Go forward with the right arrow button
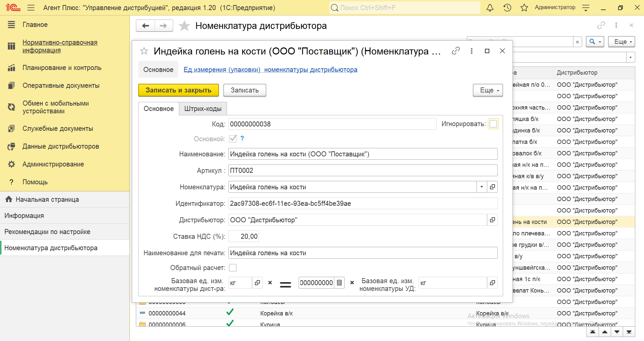Screen dimensions: 644x341 164,26
